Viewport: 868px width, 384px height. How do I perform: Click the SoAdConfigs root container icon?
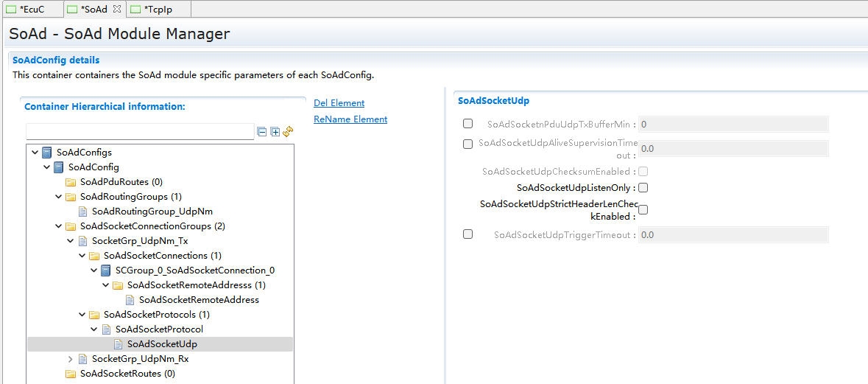pyautogui.click(x=47, y=153)
